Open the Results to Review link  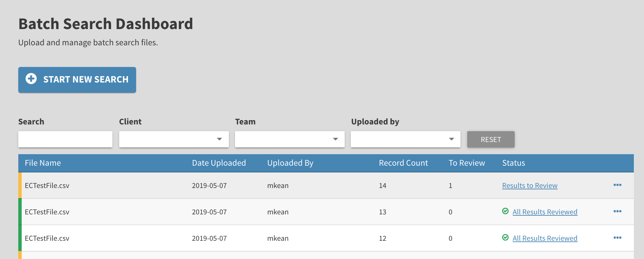point(530,186)
